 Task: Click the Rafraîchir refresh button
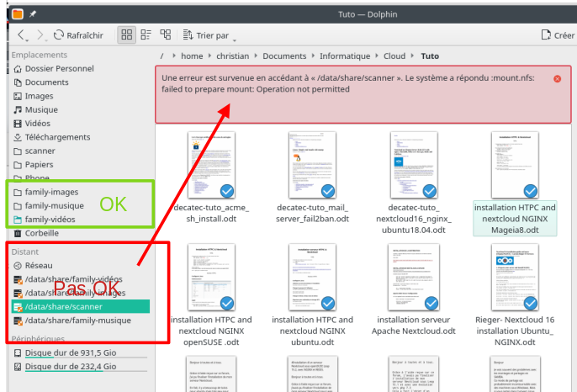[79, 35]
